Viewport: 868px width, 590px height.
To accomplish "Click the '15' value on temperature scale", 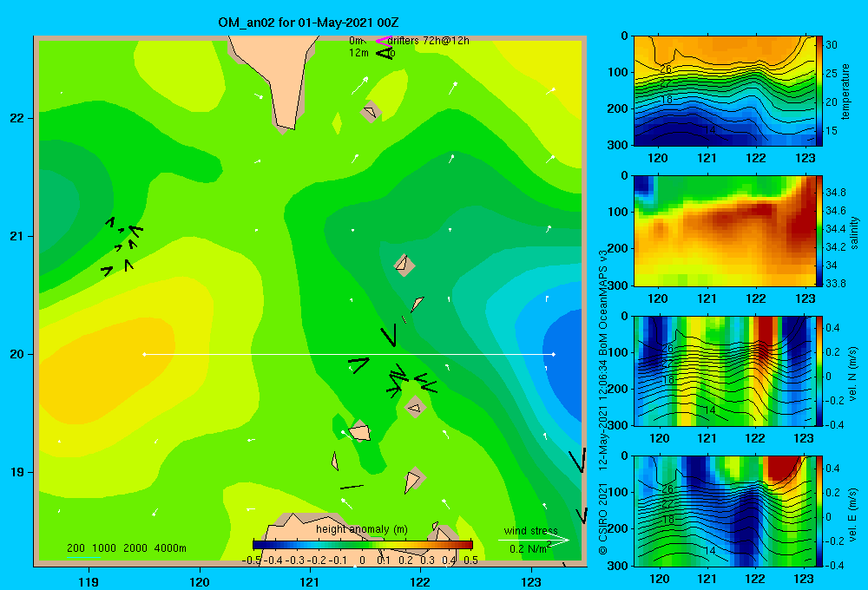I will [832, 131].
